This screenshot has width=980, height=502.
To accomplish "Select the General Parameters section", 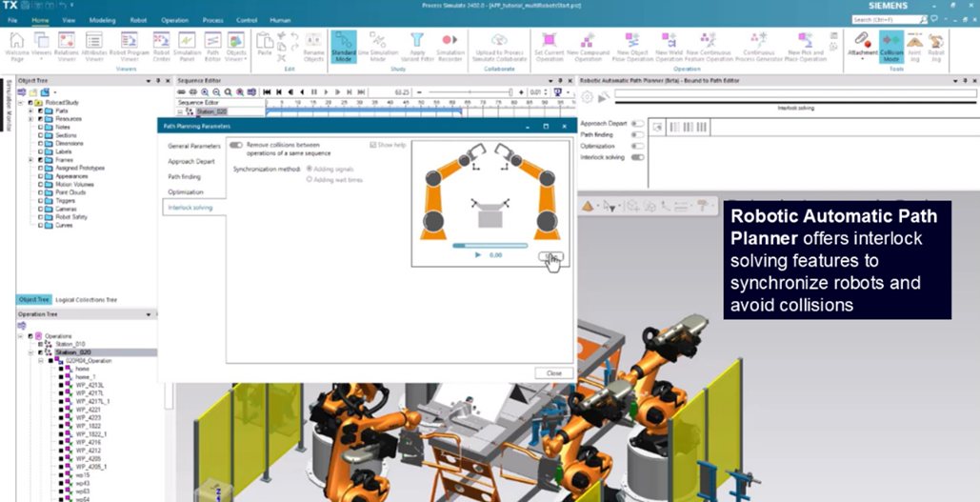I will (193, 146).
